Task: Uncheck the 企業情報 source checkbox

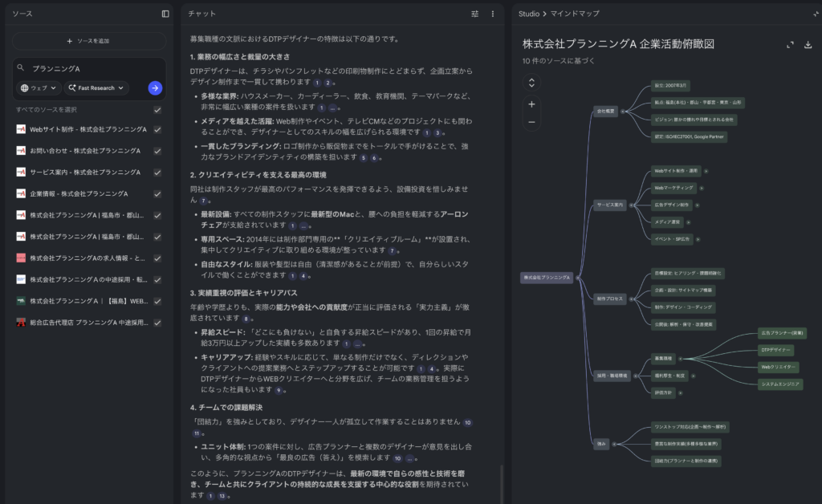Action: (157, 193)
